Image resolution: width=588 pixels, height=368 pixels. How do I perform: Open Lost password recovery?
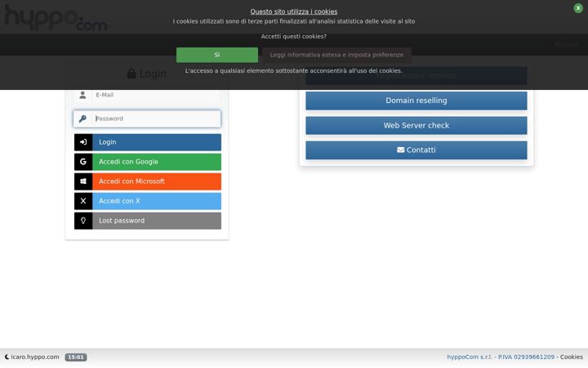(x=148, y=221)
